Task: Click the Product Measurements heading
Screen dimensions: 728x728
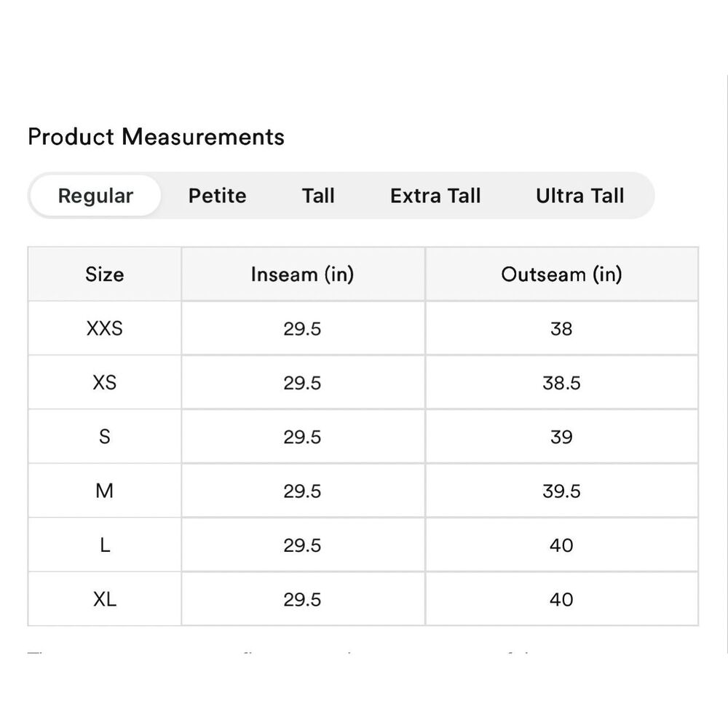Action: (x=156, y=137)
